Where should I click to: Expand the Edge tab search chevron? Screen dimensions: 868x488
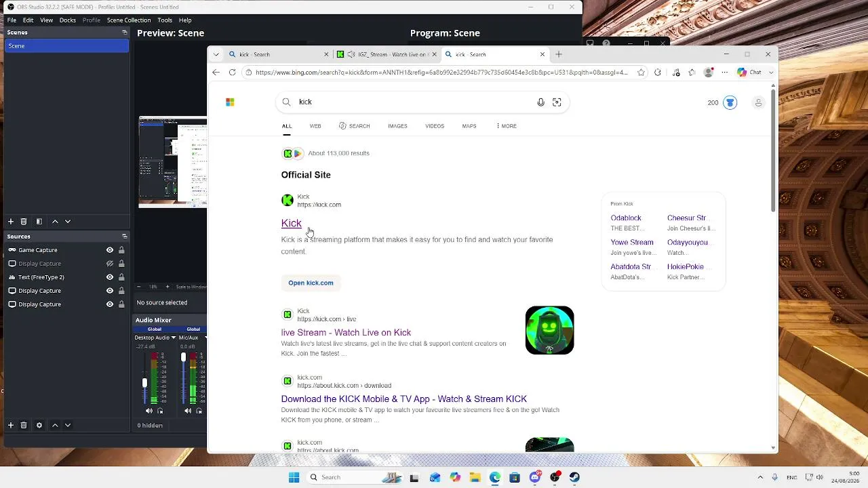point(216,54)
